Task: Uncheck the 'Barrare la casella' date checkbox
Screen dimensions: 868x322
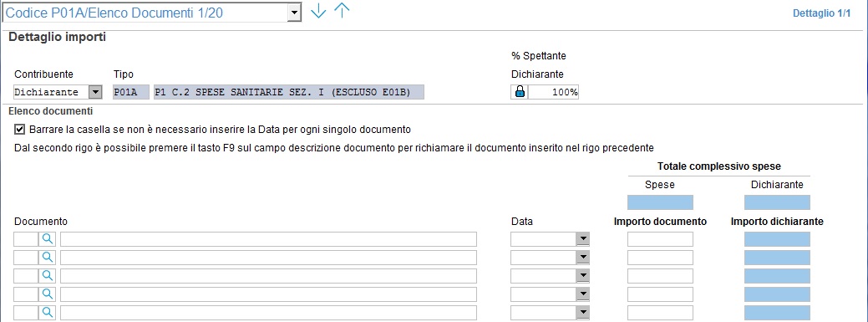Action: 20,130
